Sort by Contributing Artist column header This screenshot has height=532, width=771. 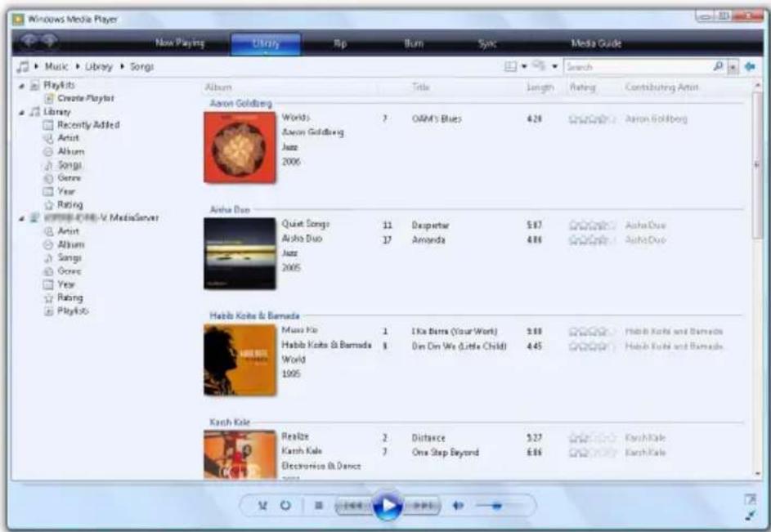[x=661, y=87]
